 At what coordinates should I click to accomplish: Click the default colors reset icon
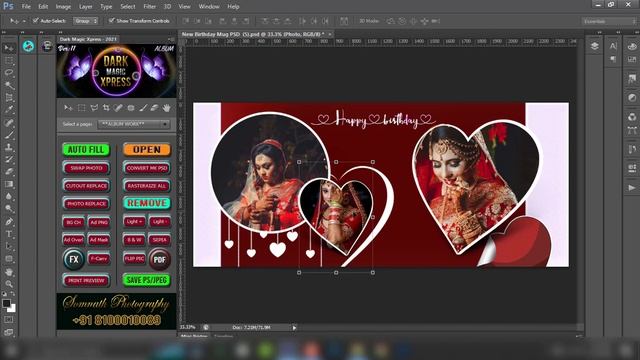tap(4, 294)
